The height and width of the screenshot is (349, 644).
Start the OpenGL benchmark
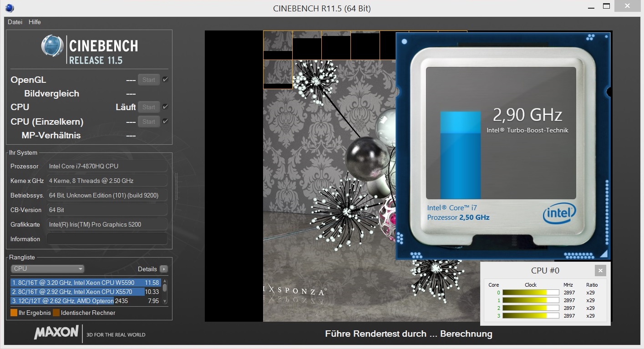point(149,80)
